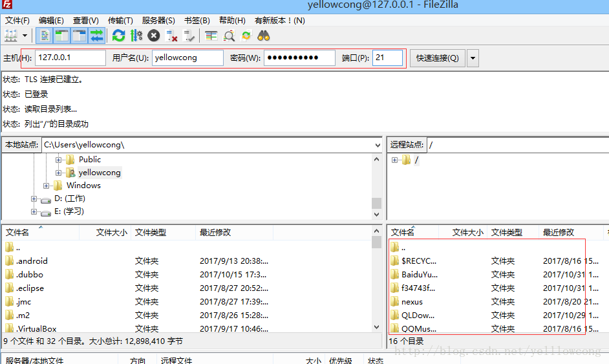The height and width of the screenshot is (364, 609).
Task: Sort local files by 最近修改 column
Action: pyautogui.click(x=234, y=232)
